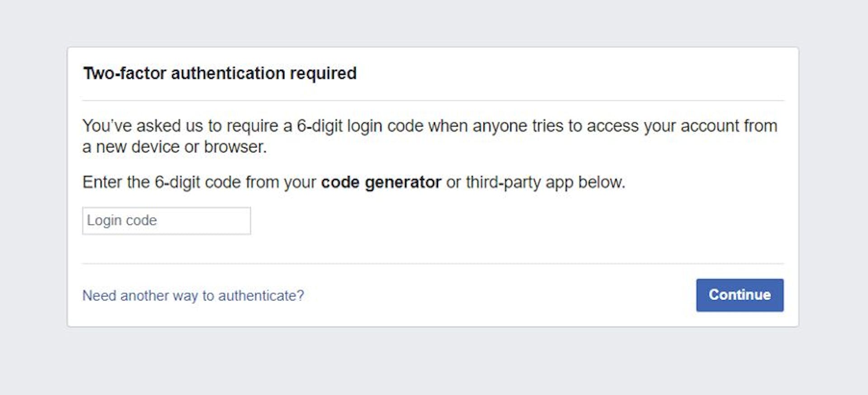
Task: Click the 'Two-factor authentication required' heading
Action: pyautogui.click(x=220, y=73)
